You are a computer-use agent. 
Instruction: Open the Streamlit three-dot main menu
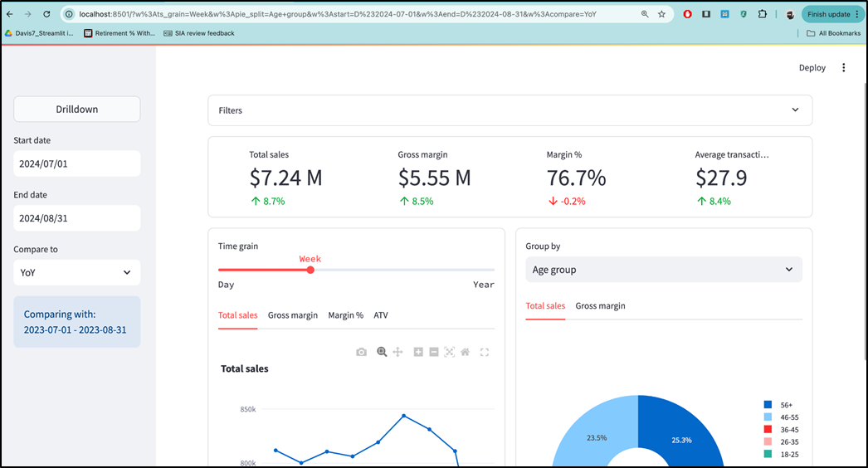[844, 67]
